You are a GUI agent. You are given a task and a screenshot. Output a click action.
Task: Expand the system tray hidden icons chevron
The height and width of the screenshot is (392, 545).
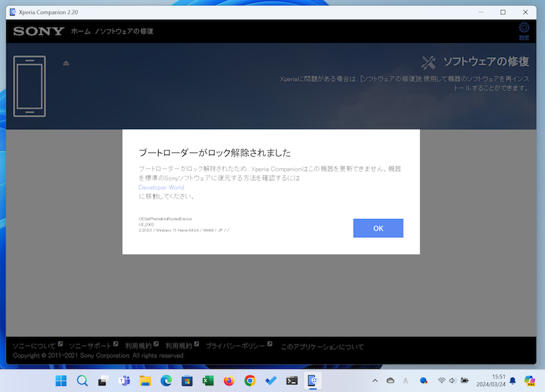(375, 380)
